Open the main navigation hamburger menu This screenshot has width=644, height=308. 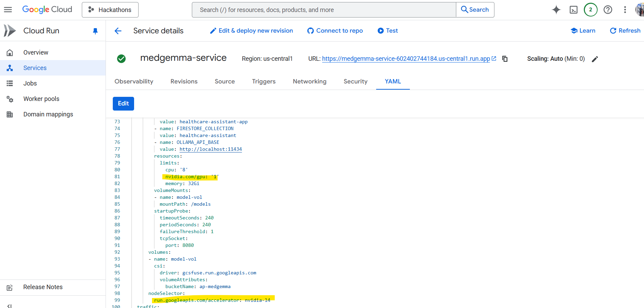8,10
